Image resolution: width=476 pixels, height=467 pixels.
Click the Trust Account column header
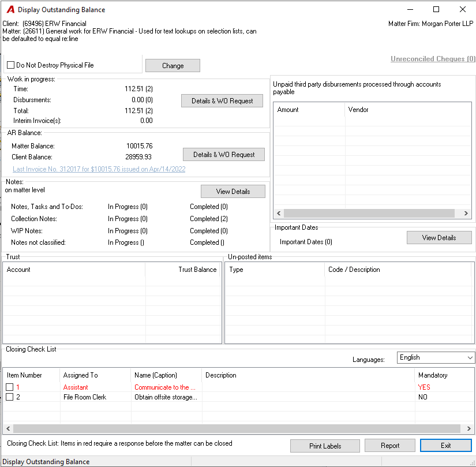tap(74, 270)
